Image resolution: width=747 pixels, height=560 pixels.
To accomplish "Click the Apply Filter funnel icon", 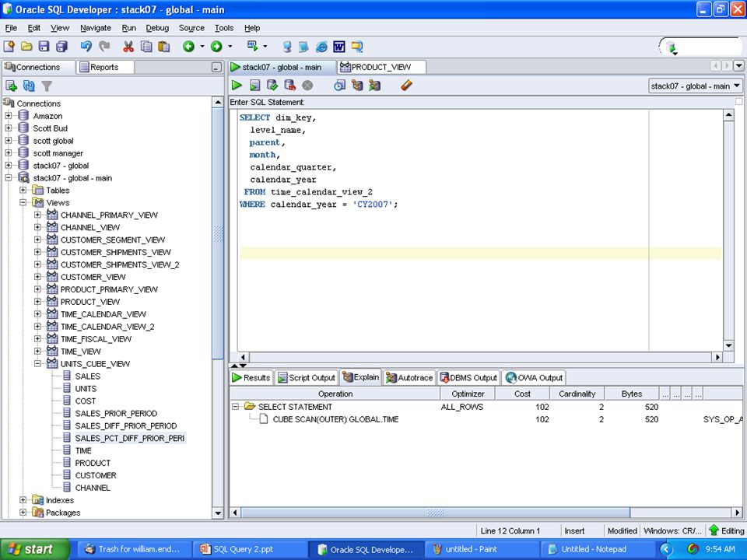I will [47, 86].
